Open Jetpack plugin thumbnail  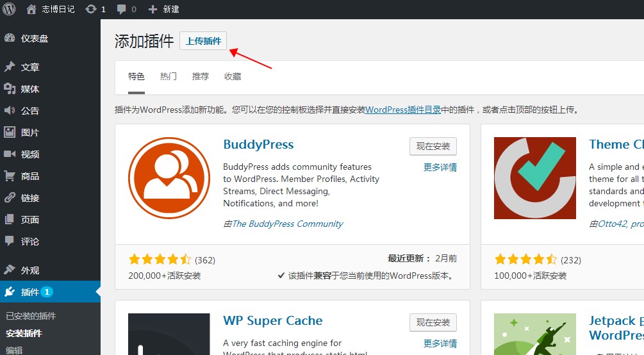535,334
